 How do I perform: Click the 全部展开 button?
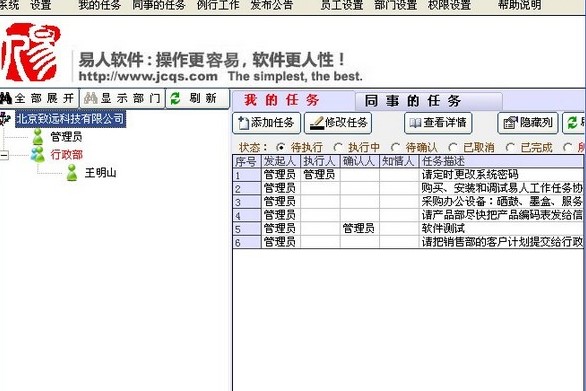click(x=39, y=98)
